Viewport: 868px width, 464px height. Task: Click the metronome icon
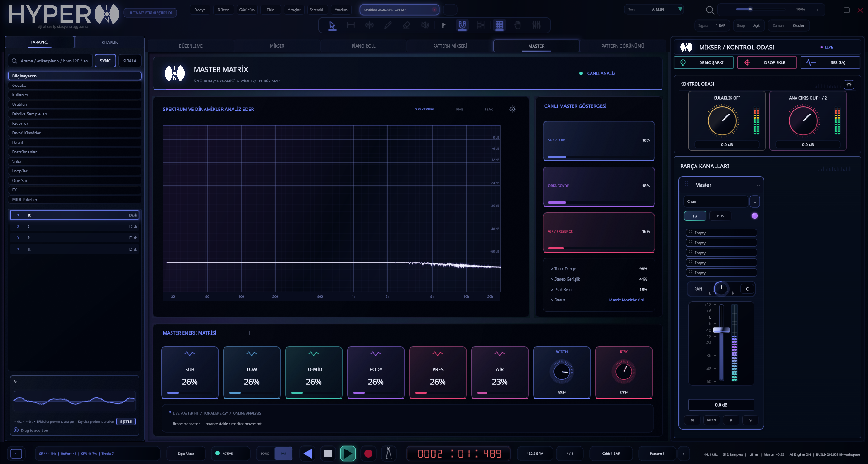pyautogui.click(x=388, y=454)
